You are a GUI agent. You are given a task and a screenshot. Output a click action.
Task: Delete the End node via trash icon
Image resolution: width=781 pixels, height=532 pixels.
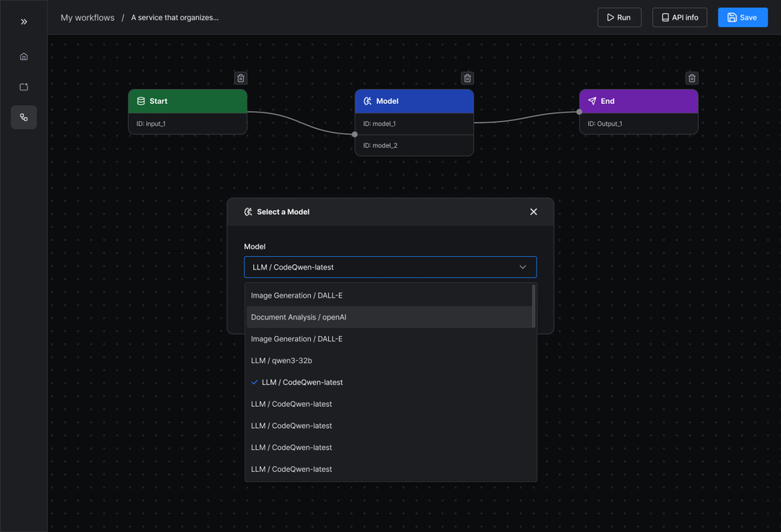692,78
